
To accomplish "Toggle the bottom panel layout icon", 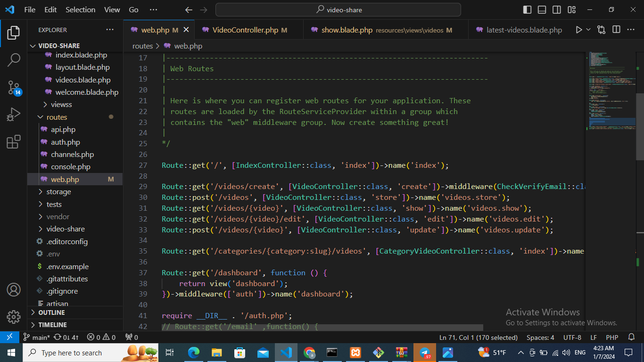I will [542, 9].
